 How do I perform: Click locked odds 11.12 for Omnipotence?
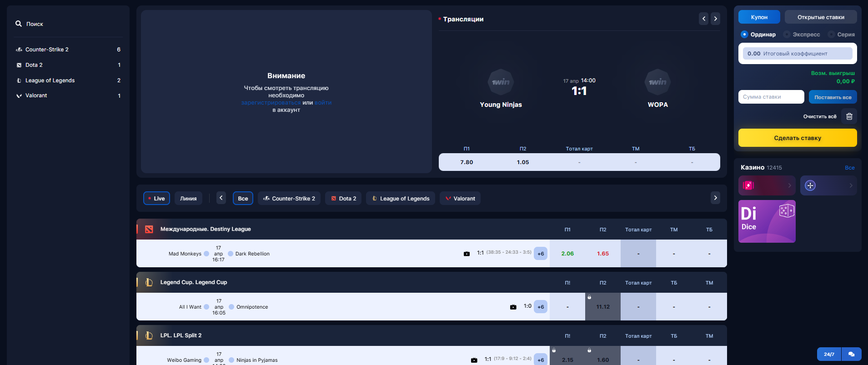pyautogui.click(x=603, y=307)
